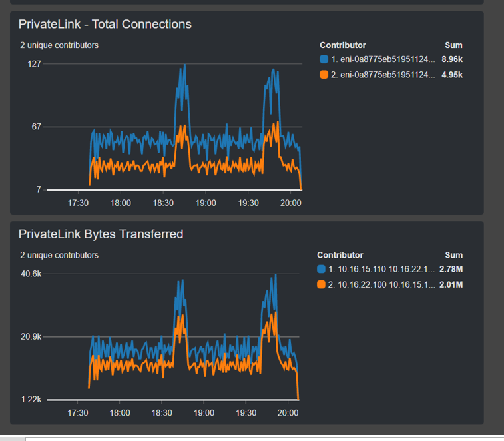Click blue swatch for 10.16.15.110 contributor
The image size is (504, 441).
(x=321, y=269)
